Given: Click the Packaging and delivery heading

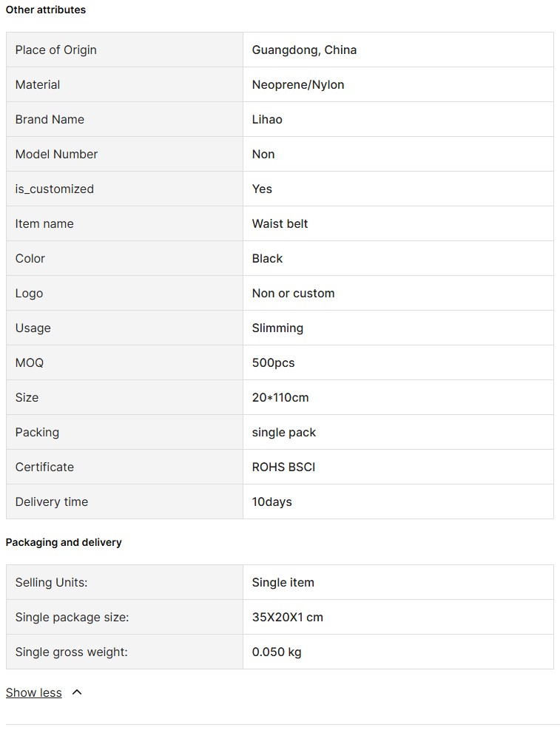Looking at the screenshot, I should pyautogui.click(x=64, y=542).
